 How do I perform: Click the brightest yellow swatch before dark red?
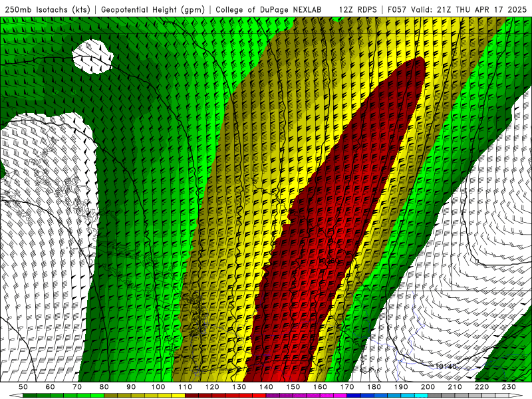click(x=178, y=396)
